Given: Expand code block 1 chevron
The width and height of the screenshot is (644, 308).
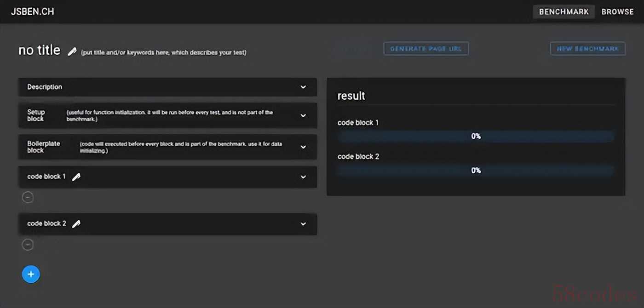Looking at the screenshot, I should (x=303, y=177).
